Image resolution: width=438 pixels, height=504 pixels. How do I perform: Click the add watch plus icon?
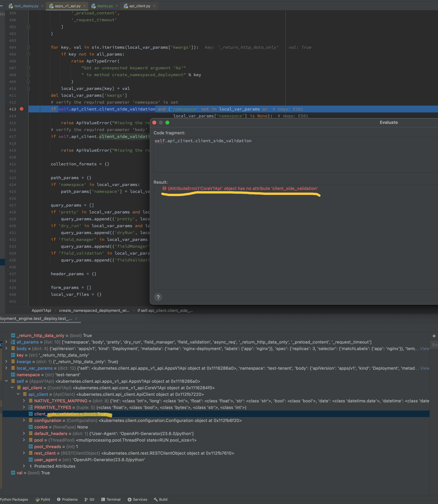pyautogui.click(x=434, y=336)
